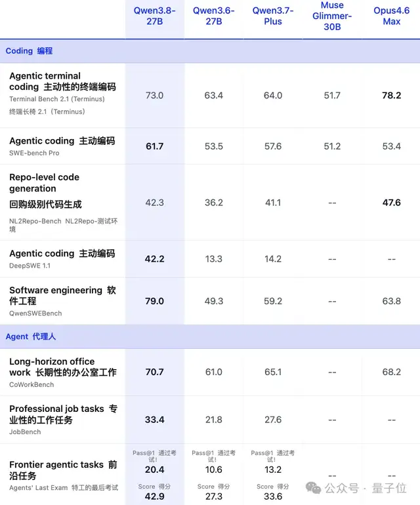The width and height of the screenshot is (420, 505).
Task: Select the bold 42.9 Score value
Action: pyautogui.click(x=154, y=496)
